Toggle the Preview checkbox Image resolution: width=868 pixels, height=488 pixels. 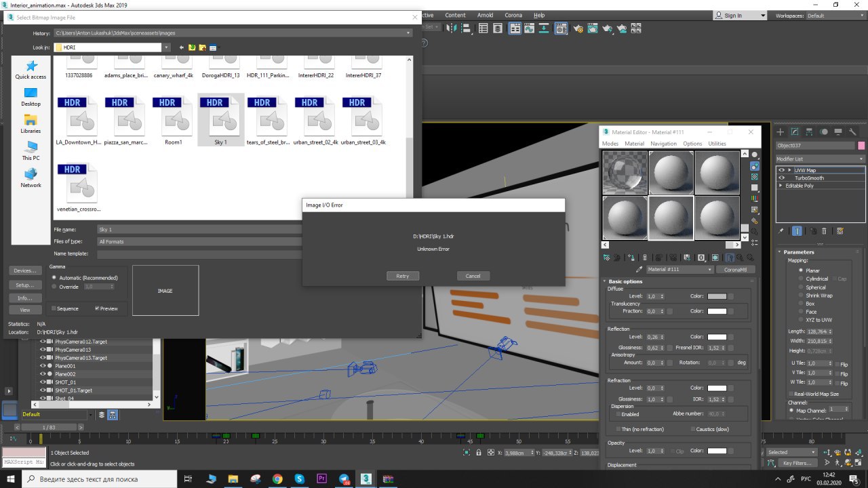click(106, 309)
